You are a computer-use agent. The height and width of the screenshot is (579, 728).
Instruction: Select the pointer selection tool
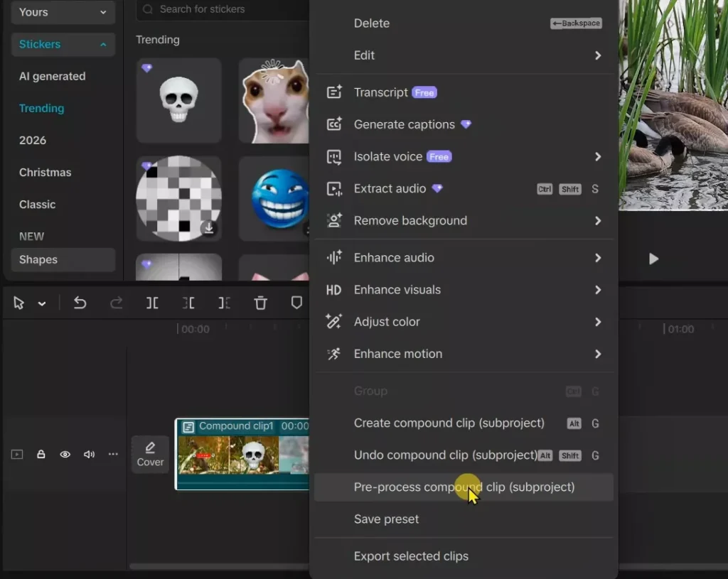pyautogui.click(x=19, y=303)
